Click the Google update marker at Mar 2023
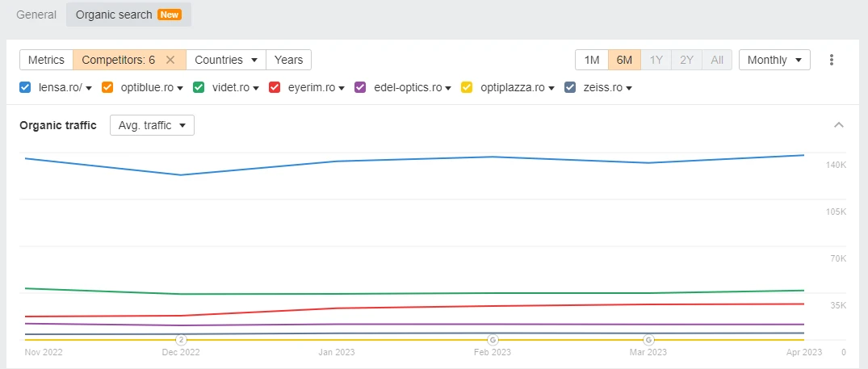Image resolution: width=868 pixels, height=369 pixels. (x=648, y=340)
